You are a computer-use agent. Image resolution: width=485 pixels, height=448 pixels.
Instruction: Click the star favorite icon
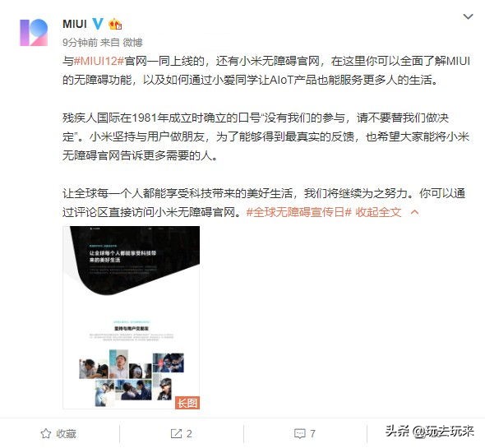tap(46, 433)
